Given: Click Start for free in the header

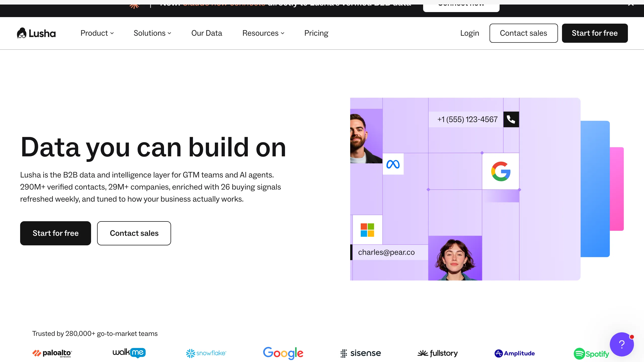Looking at the screenshot, I should pos(595,33).
